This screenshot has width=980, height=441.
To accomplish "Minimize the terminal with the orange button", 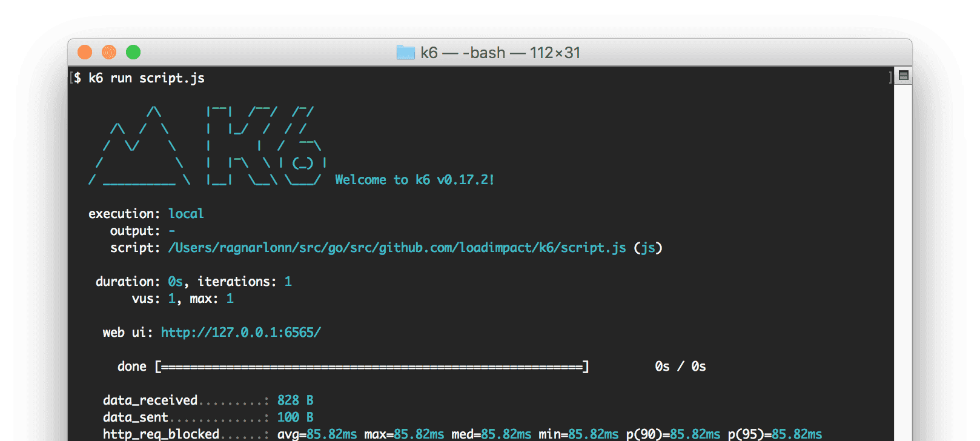I will tap(109, 52).
